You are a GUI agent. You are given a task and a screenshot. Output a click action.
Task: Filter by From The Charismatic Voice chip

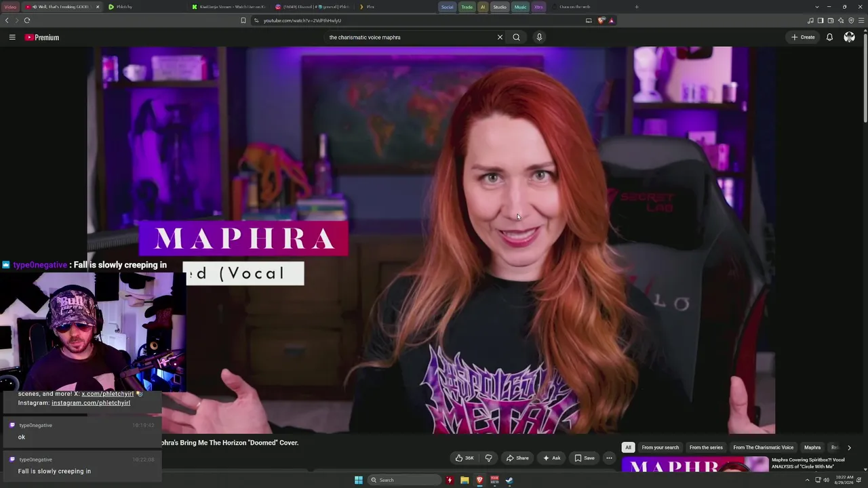click(x=763, y=447)
